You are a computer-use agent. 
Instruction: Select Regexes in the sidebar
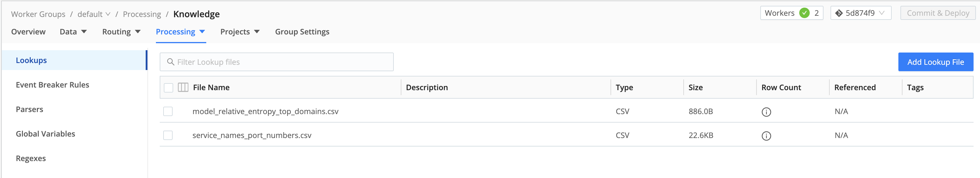click(30, 158)
